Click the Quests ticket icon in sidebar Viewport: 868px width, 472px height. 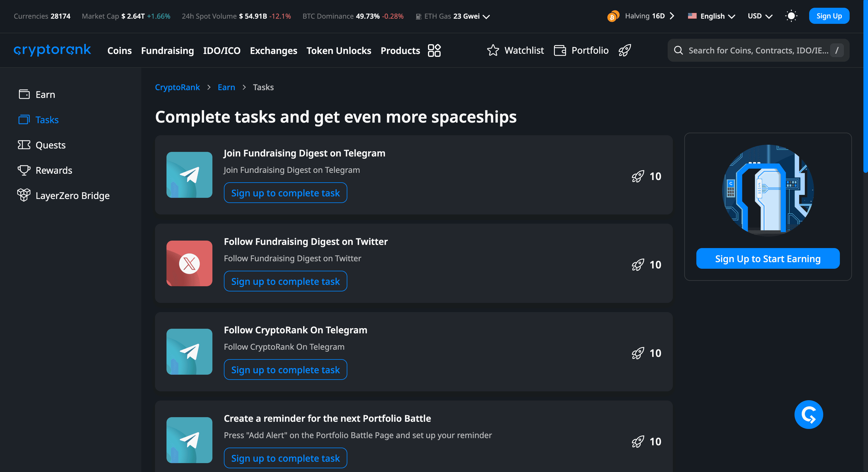pos(24,145)
